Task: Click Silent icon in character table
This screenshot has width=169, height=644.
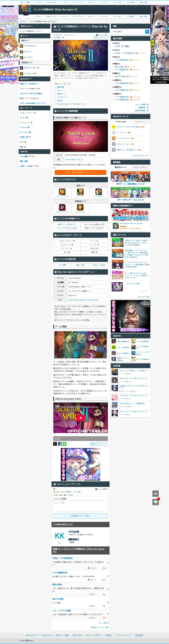Action: click(80, 192)
